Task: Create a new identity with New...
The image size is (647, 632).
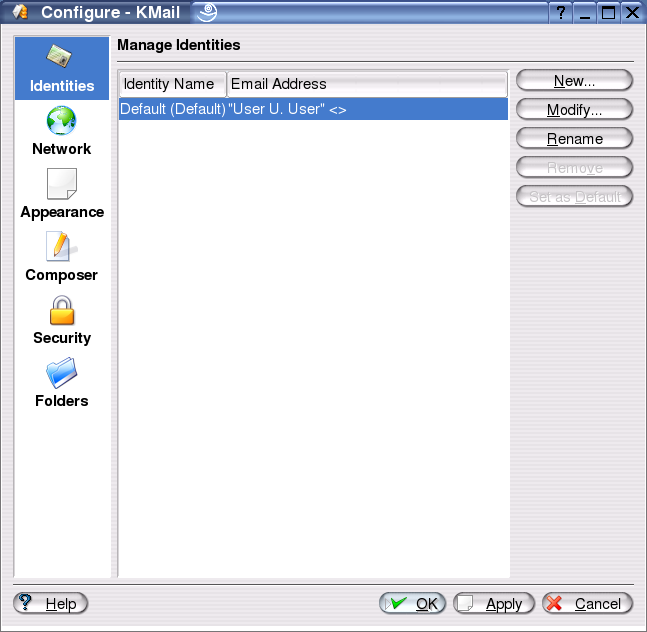Action: [x=574, y=80]
